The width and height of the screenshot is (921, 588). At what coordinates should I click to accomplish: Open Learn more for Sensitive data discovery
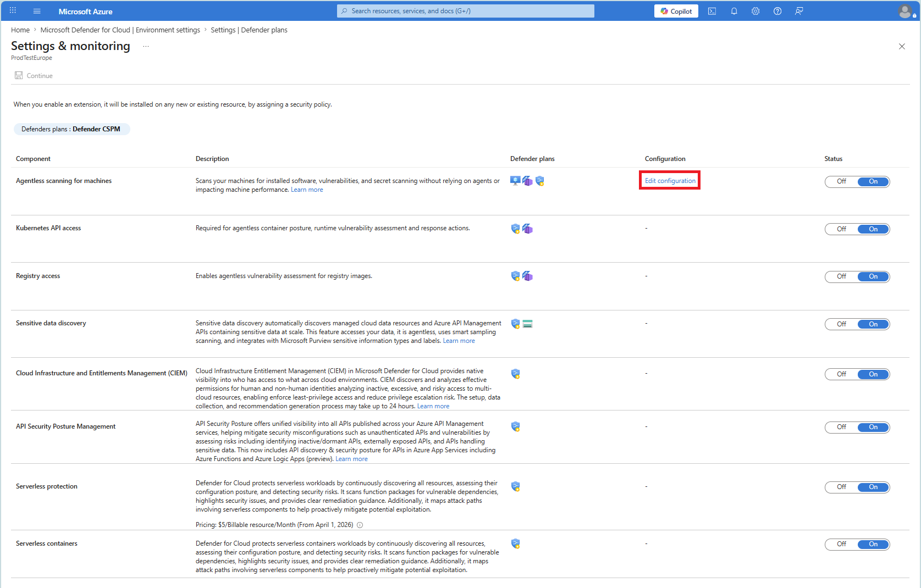(459, 341)
